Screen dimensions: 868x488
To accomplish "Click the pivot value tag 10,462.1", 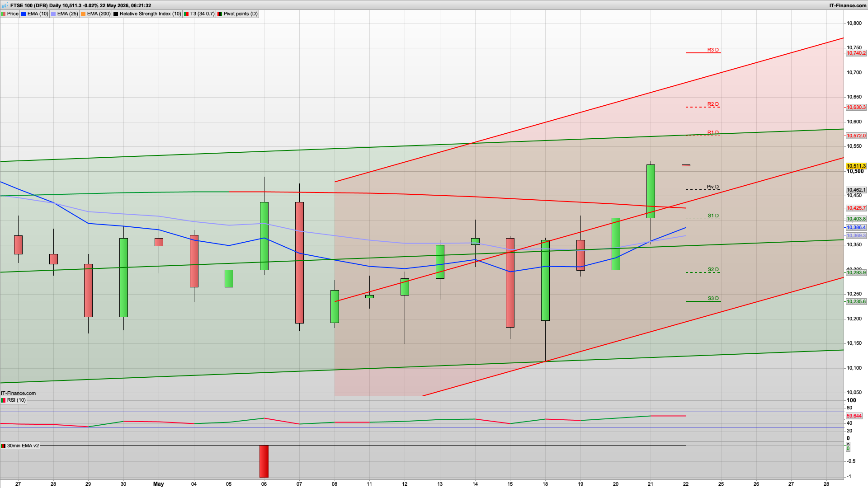I will (x=856, y=190).
